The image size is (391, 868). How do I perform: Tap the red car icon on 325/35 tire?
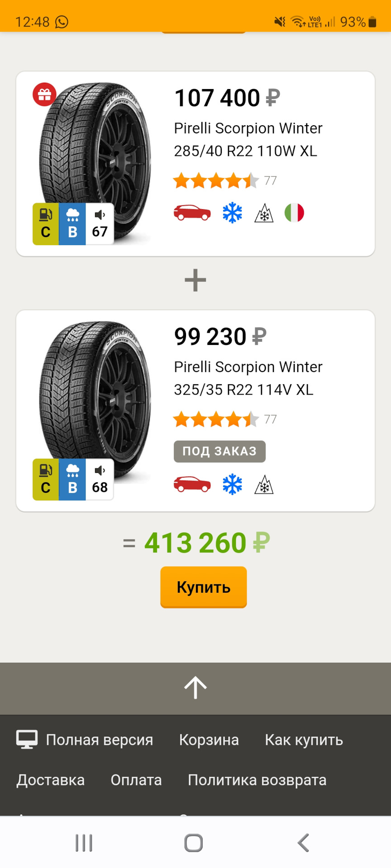(x=192, y=485)
